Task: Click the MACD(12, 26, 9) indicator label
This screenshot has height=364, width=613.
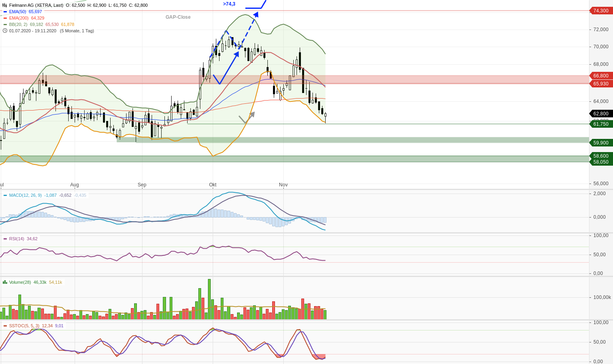Action: click(x=25, y=196)
